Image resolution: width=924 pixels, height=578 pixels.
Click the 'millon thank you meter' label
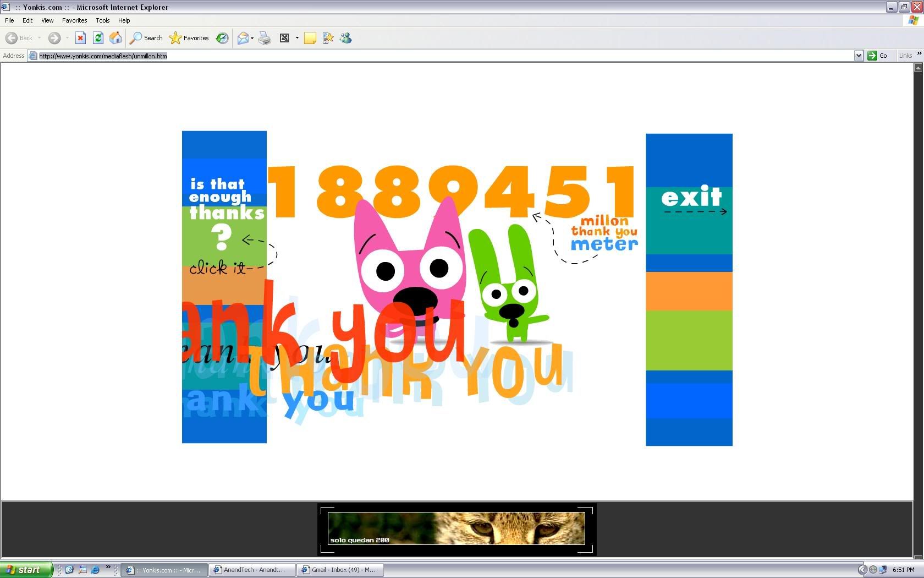click(604, 233)
